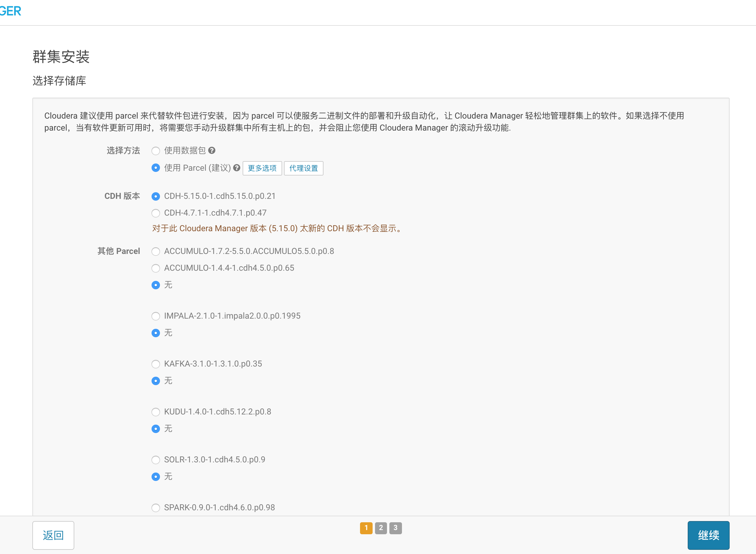756x554 pixels.
Task: Select ACCUMULO-1.7.2-5.5.0 parcel option
Action: [x=156, y=251]
